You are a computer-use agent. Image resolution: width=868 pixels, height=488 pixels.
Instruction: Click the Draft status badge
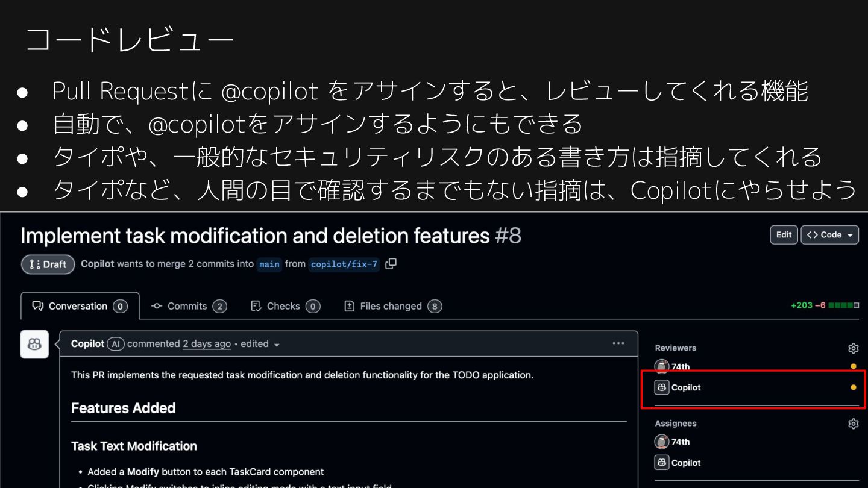point(48,264)
